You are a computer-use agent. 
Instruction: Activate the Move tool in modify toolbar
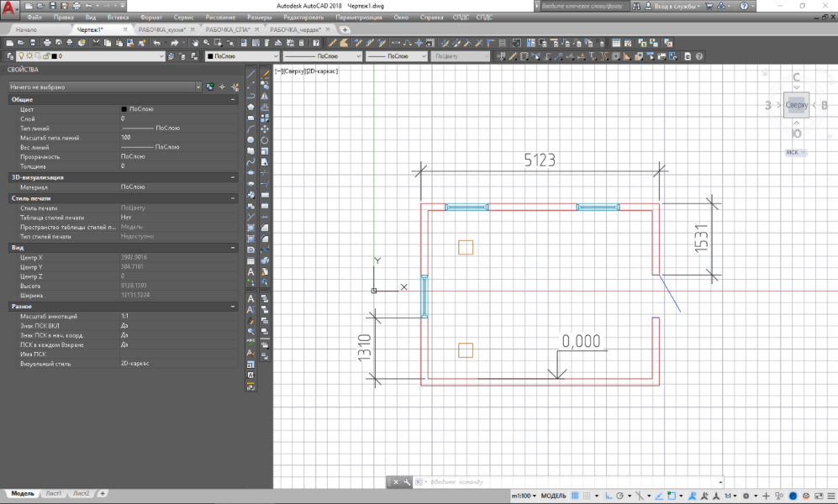[x=265, y=129]
